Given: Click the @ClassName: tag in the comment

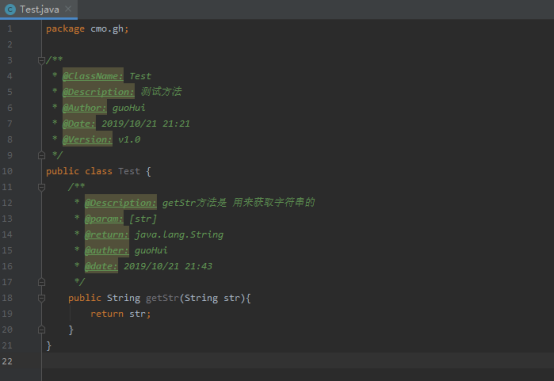Looking at the screenshot, I should [93, 76].
